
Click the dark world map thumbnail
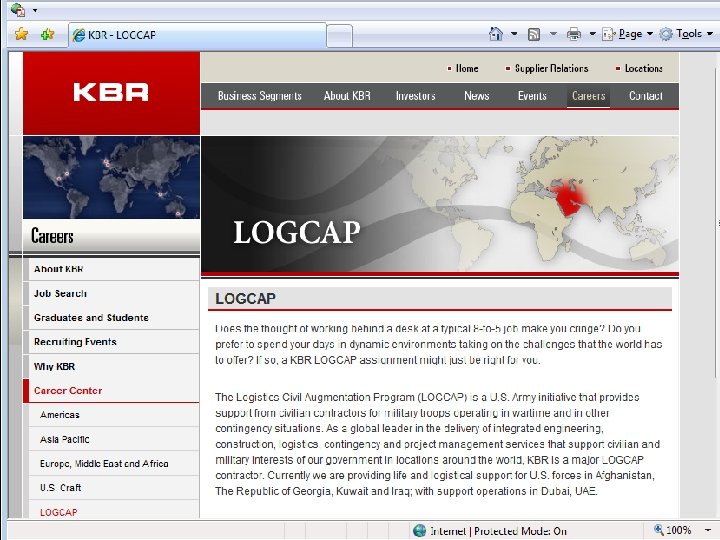click(x=112, y=177)
